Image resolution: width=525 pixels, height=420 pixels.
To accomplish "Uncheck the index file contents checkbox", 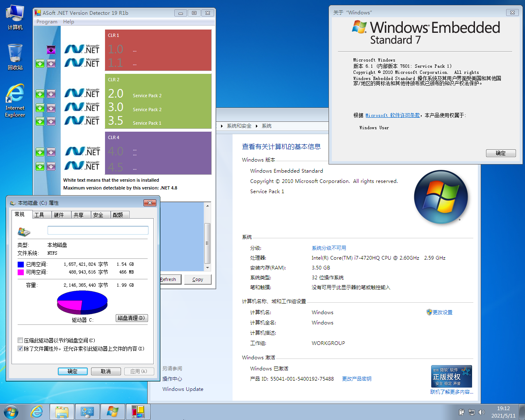I will [20, 349].
